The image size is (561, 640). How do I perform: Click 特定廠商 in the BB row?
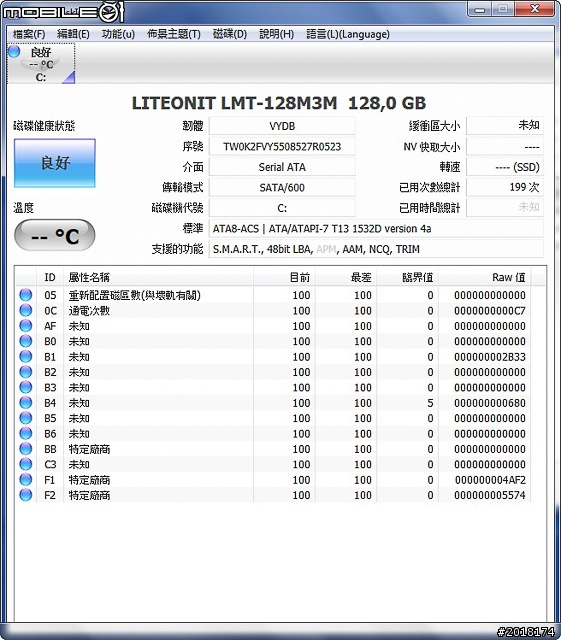[x=89, y=449]
